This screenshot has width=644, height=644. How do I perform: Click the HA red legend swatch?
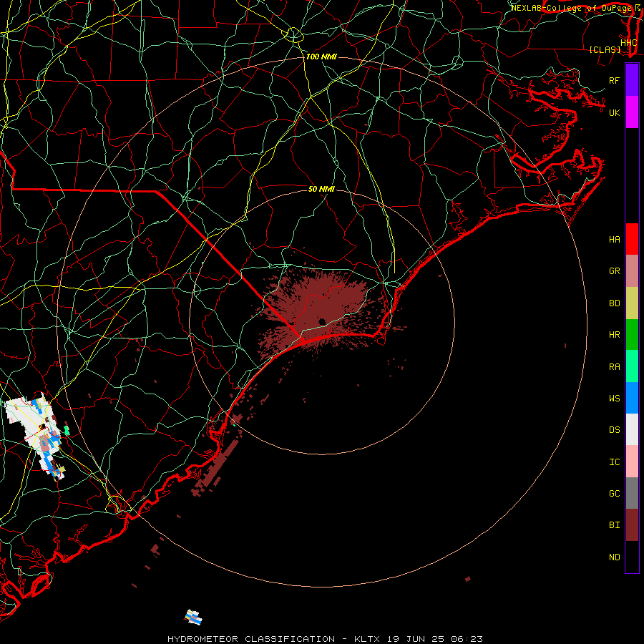[632, 239]
